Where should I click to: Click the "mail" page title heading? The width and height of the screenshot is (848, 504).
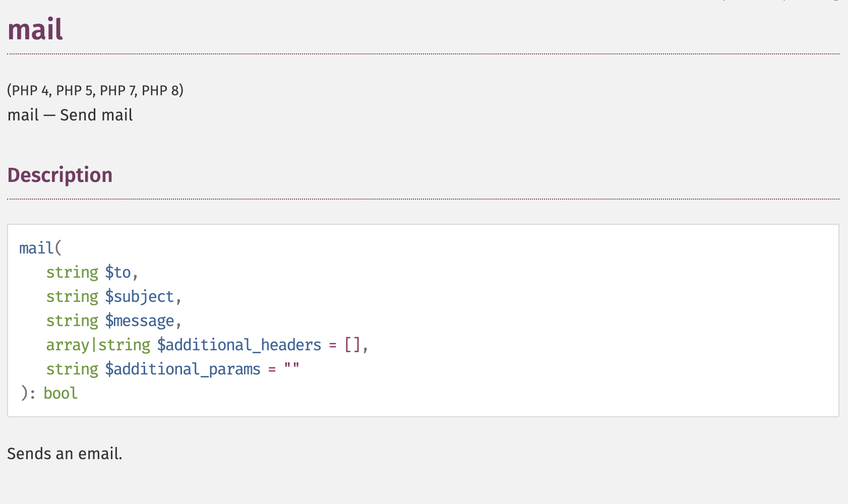(35, 29)
